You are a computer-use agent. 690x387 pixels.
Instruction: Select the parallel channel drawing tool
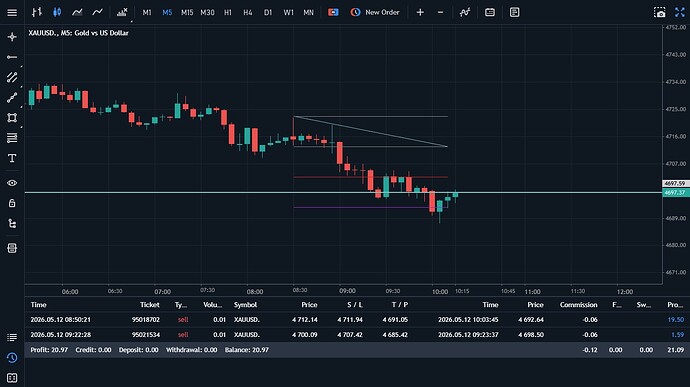(x=12, y=77)
